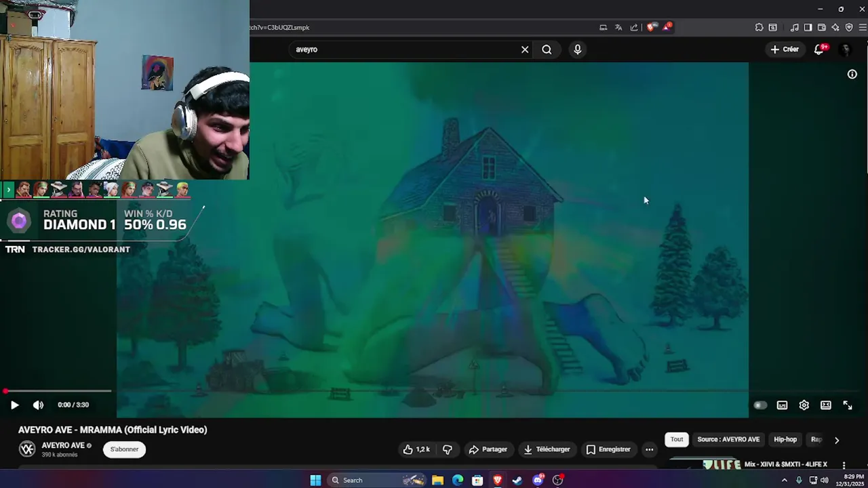The image size is (868, 488).
Task: Click the translate page icon
Action: click(618, 28)
